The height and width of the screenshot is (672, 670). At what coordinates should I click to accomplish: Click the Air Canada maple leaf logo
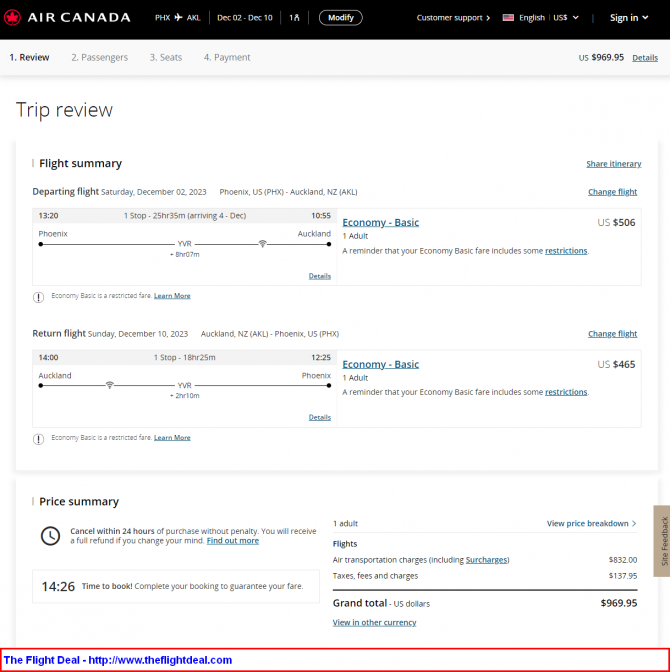click(12, 18)
